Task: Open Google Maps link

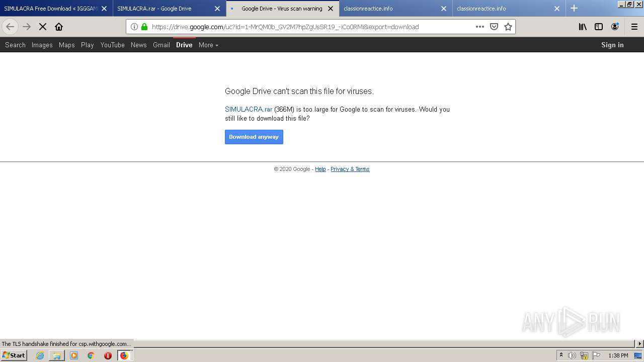Action: coord(67,45)
